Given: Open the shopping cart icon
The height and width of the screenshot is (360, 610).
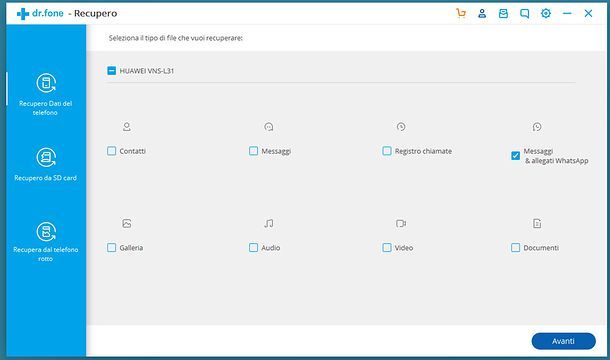Looking at the screenshot, I should click(461, 14).
